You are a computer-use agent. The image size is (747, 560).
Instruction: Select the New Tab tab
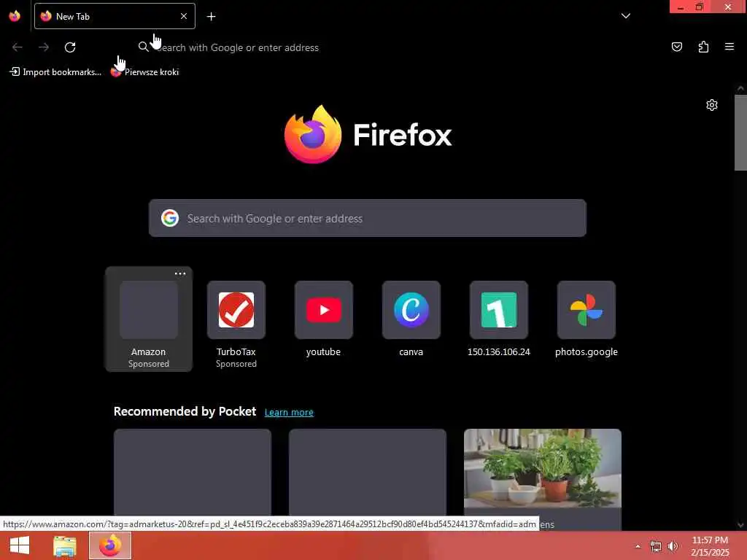115,16
